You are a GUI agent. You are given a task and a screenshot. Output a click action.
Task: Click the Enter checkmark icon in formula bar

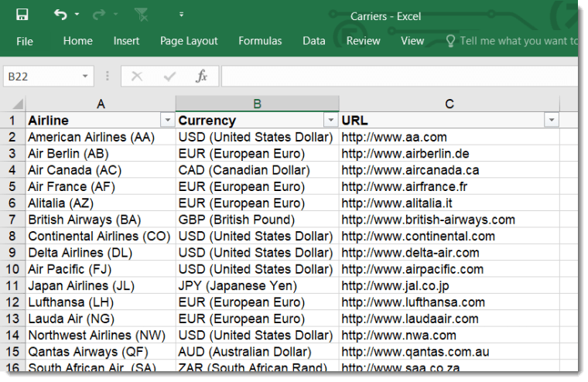pyautogui.click(x=169, y=77)
